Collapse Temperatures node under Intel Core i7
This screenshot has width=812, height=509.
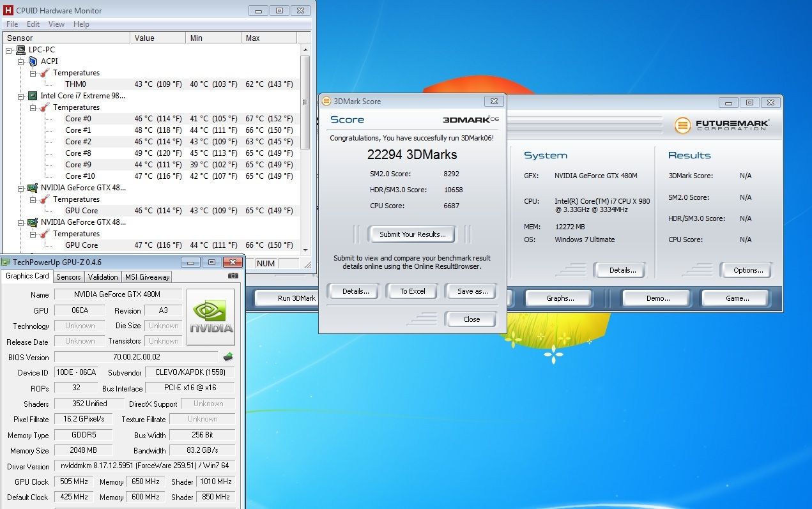coord(33,107)
